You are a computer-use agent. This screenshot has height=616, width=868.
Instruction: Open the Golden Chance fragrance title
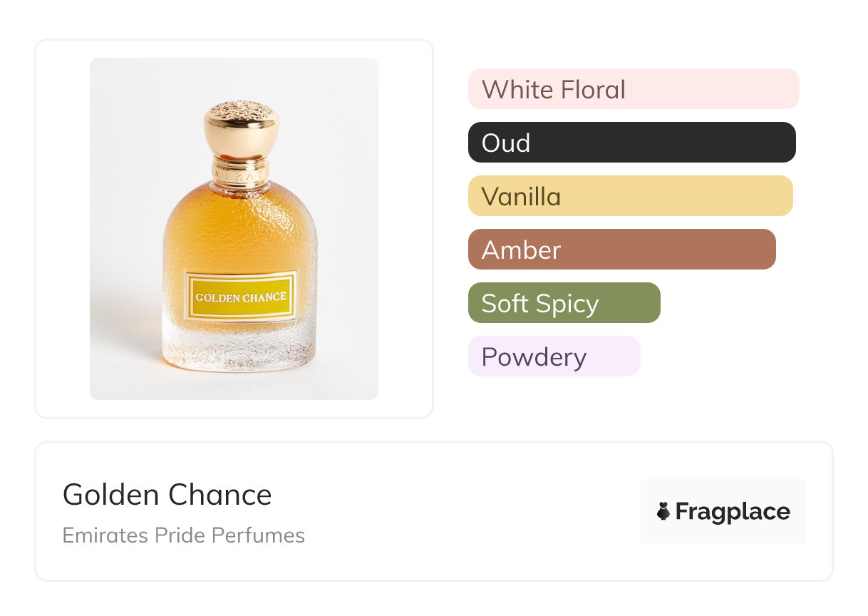pos(167,495)
